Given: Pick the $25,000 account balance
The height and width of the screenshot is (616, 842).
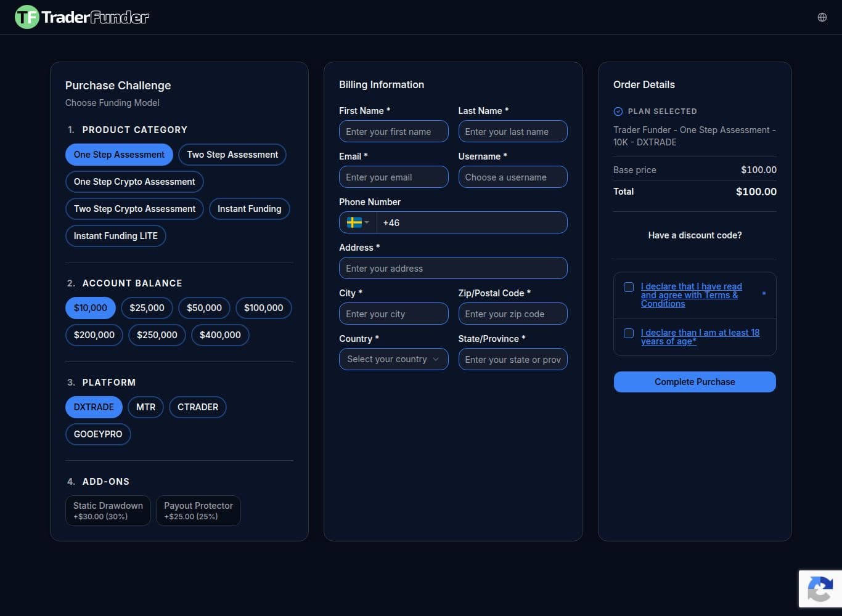Looking at the screenshot, I should click(147, 308).
